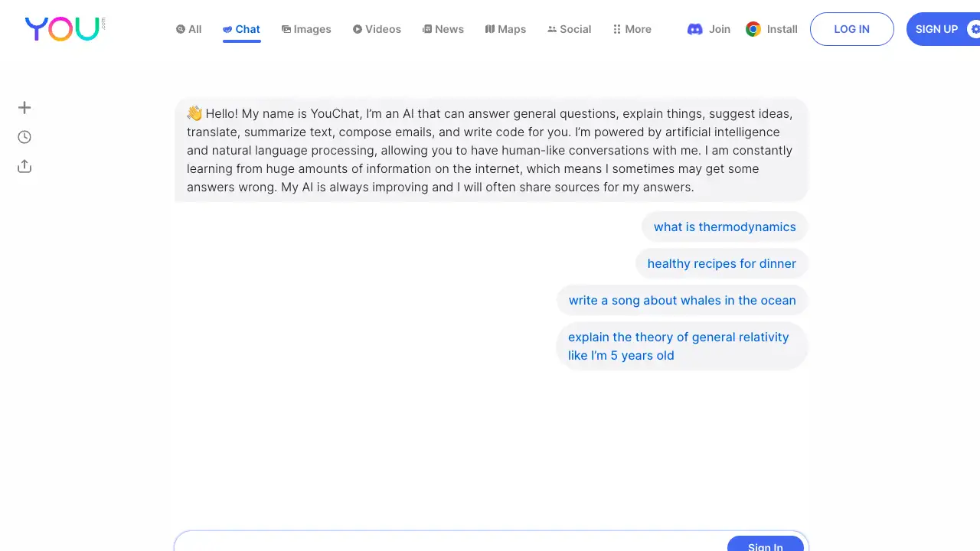The width and height of the screenshot is (980, 551).
Task: Switch to the Maps tab
Action: [x=505, y=29]
